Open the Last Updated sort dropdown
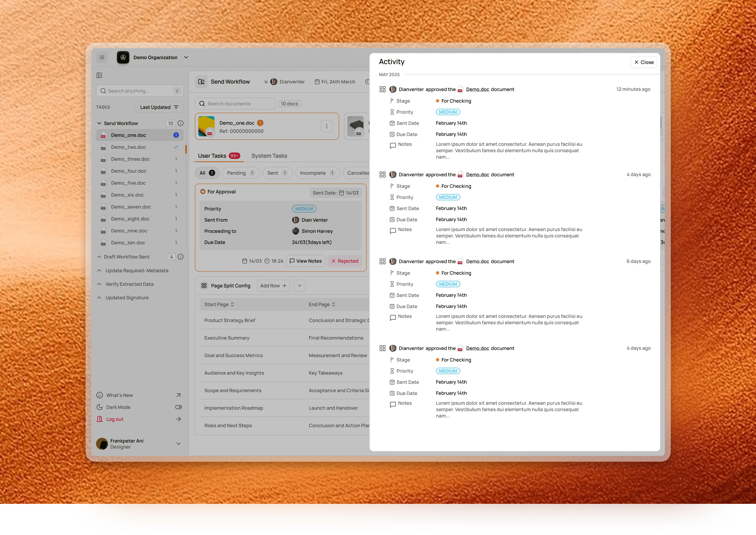 pos(159,107)
